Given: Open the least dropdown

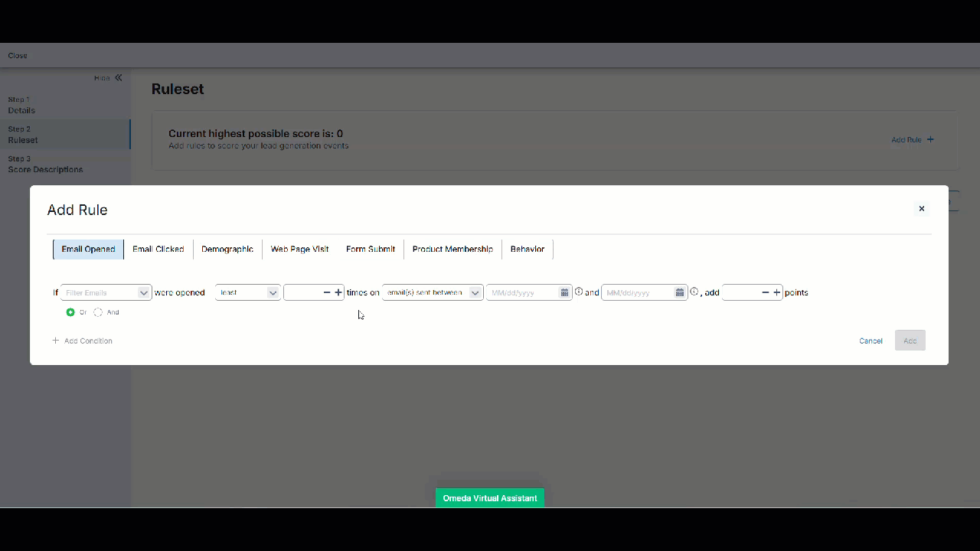Looking at the screenshot, I should [247, 292].
